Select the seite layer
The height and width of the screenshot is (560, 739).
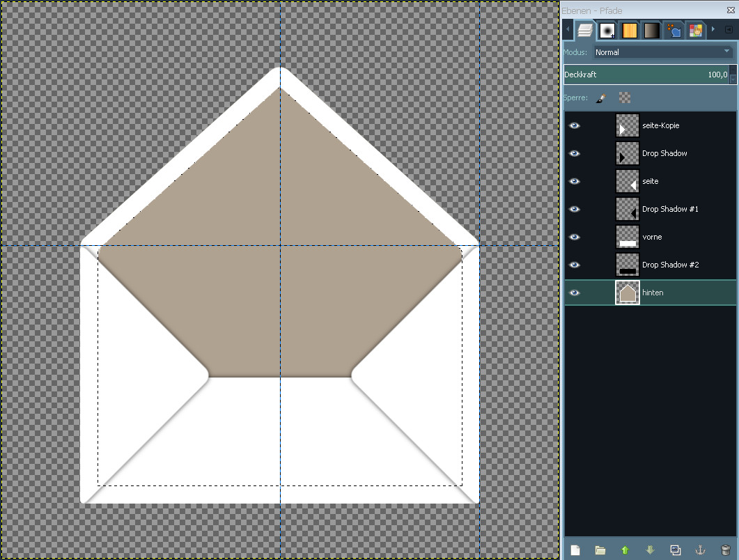pos(651,181)
